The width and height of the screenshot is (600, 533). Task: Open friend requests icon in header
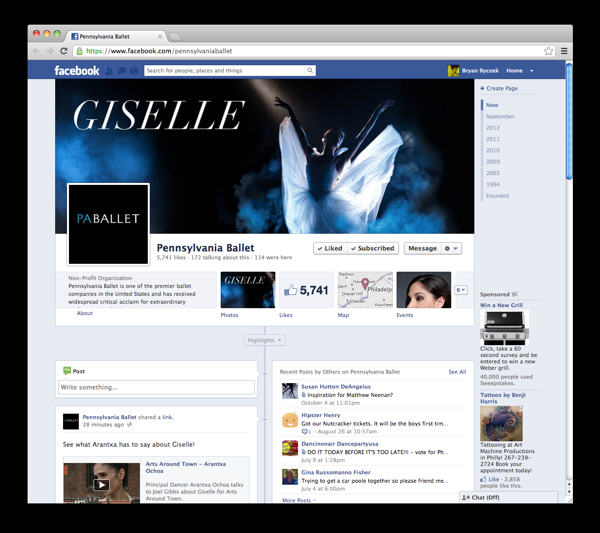pyautogui.click(x=109, y=71)
